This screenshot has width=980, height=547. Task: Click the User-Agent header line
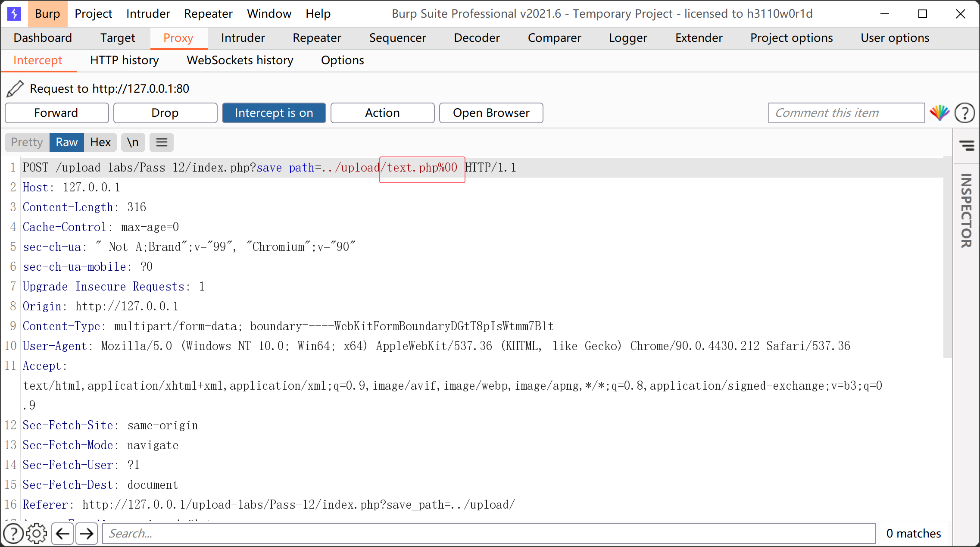tap(437, 346)
